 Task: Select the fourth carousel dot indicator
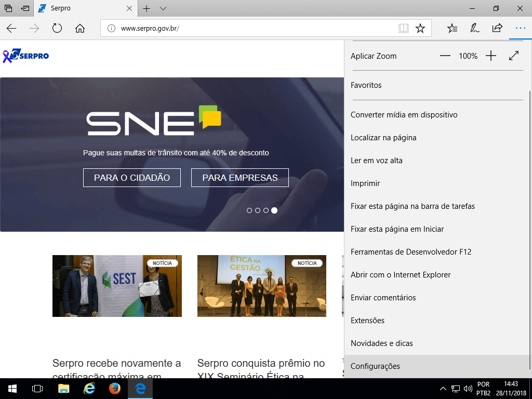(x=274, y=210)
